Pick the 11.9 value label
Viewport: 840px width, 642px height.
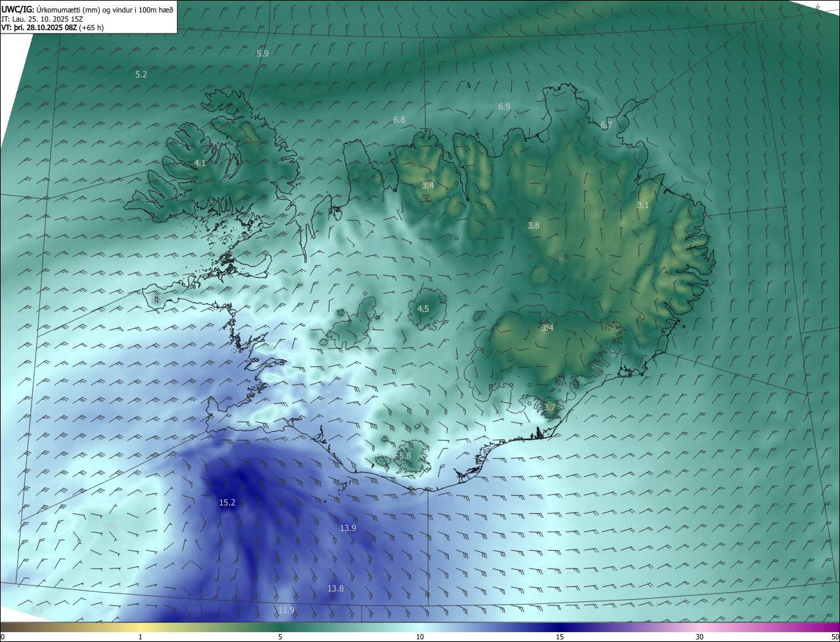click(x=286, y=610)
